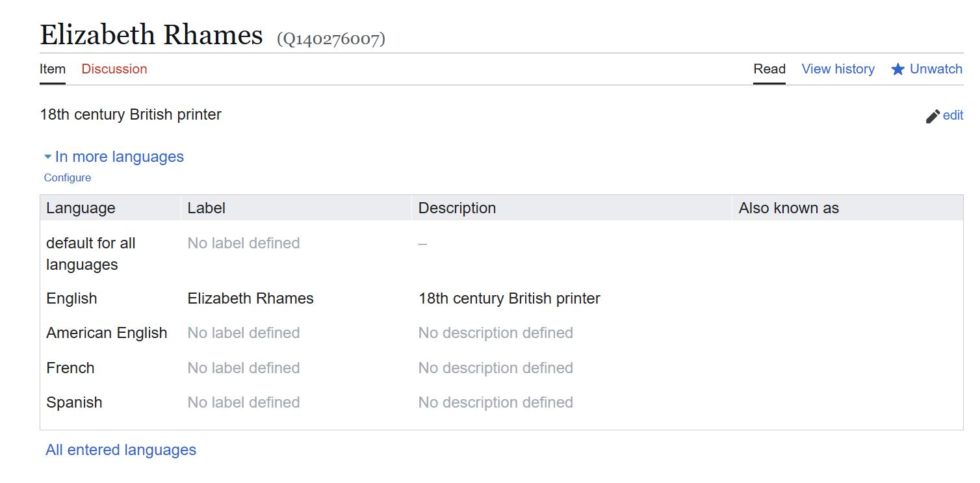The image size is (980, 483).
Task: Click the Spanish No description defined cell
Action: (x=496, y=402)
